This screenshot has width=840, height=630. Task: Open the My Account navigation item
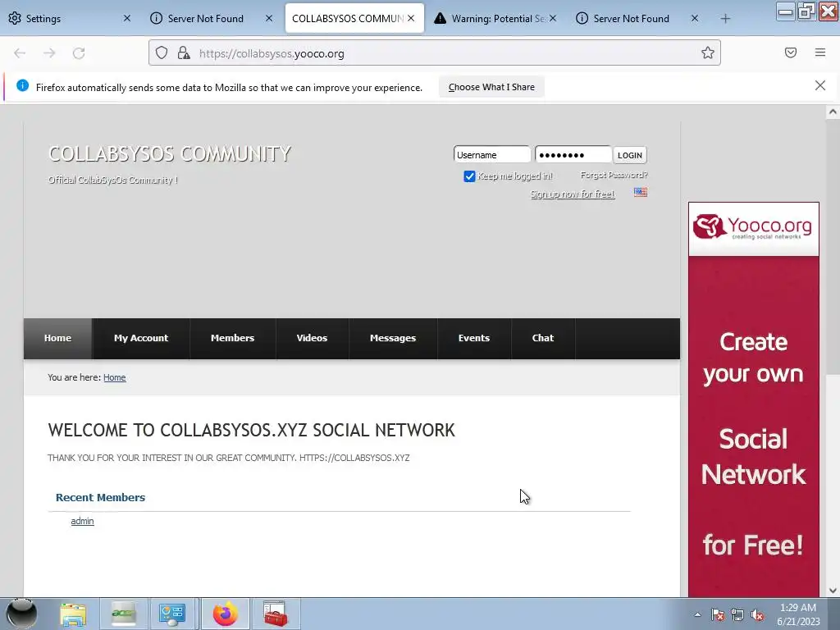point(141,338)
